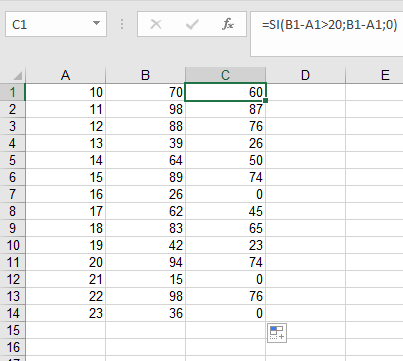Select row 10 header
The height and width of the screenshot is (361, 403).
[12, 245]
